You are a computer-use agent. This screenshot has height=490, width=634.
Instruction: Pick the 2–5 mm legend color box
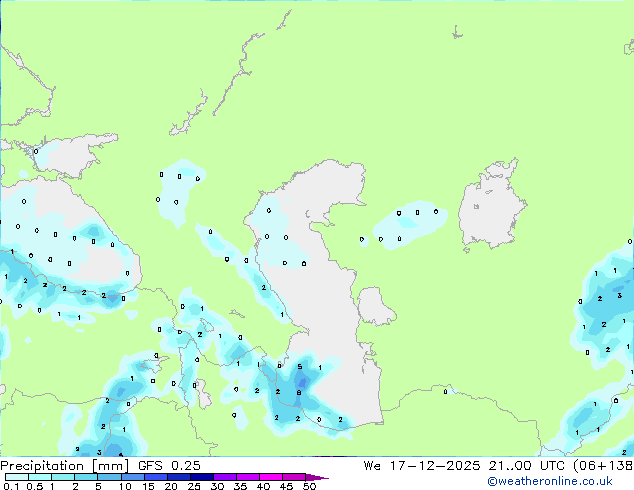tap(86, 477)
